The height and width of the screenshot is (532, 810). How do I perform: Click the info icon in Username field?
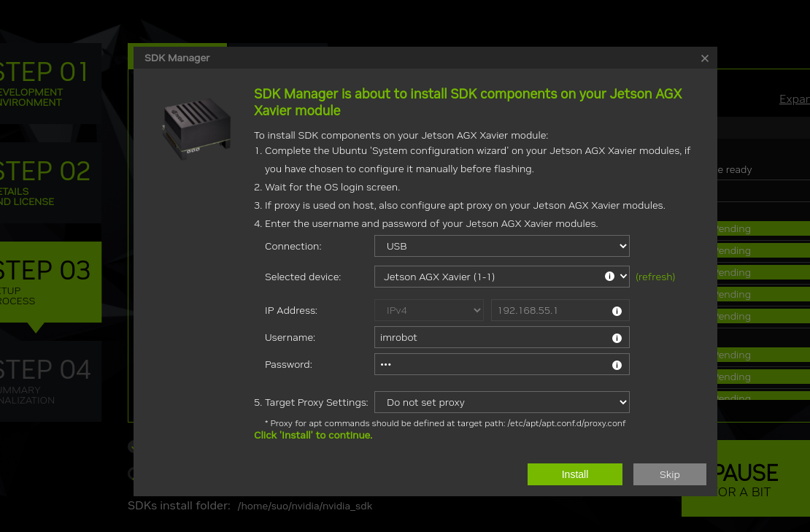coord(617,338)
